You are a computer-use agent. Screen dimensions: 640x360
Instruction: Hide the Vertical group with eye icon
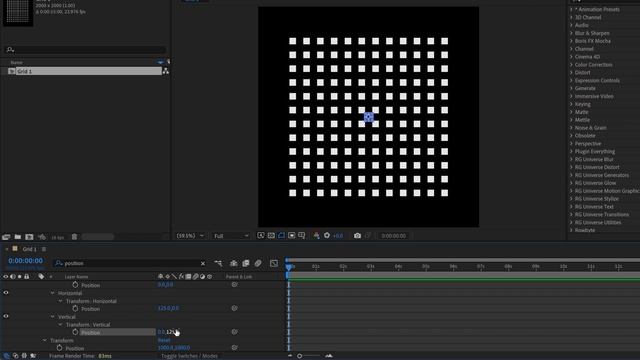pyautogui.click(x=6, y=316)
